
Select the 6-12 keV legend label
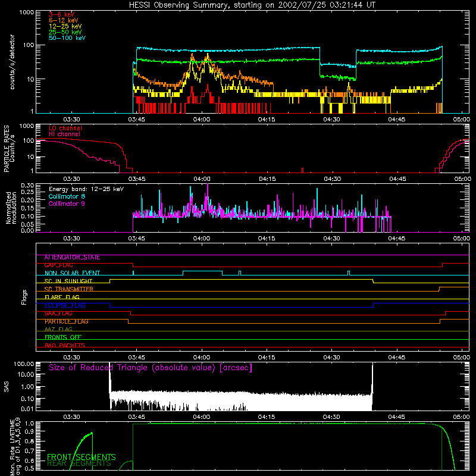[63, 20]
